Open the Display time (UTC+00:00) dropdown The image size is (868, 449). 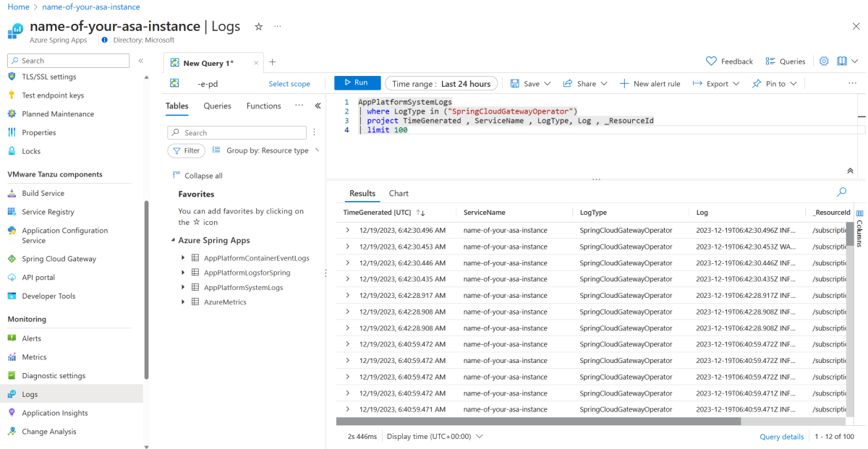coord(435,437)
